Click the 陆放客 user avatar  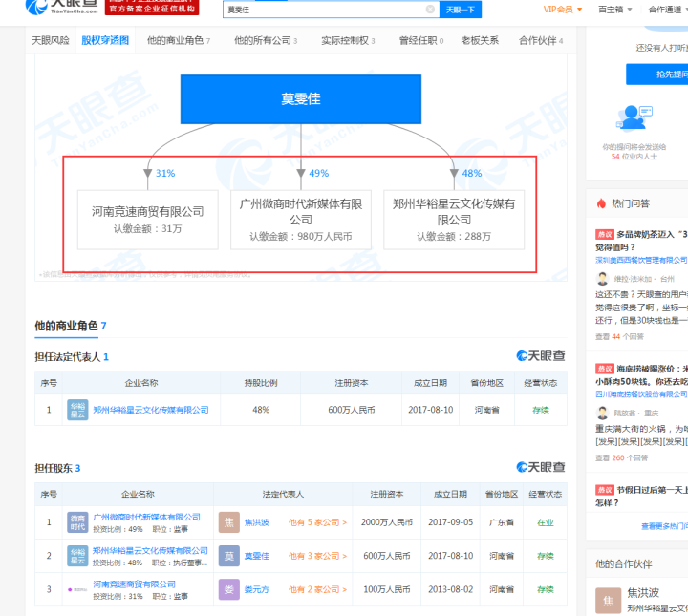coord(602,413)
